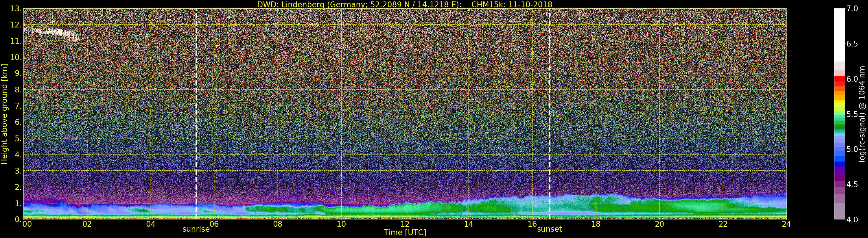This screenshot has width=868, height=238.
Task: Pick the white segment at the colorbar top
Action: pos(839,35)
